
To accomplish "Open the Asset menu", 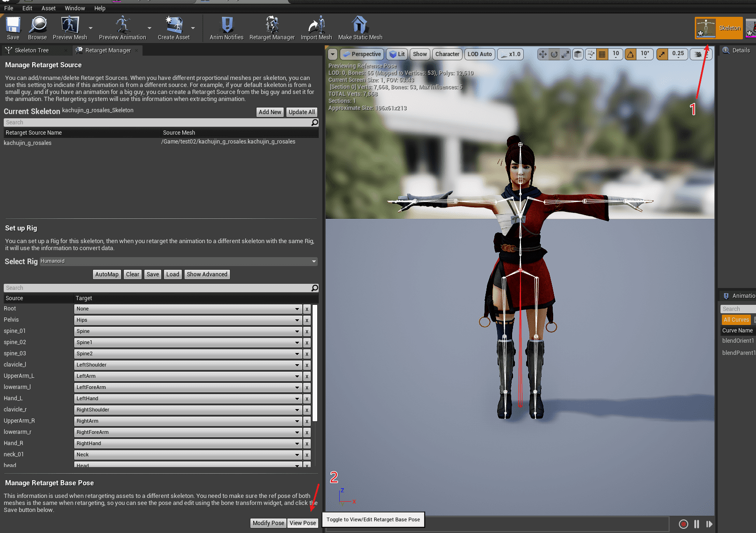I will [x=48, y=8].
